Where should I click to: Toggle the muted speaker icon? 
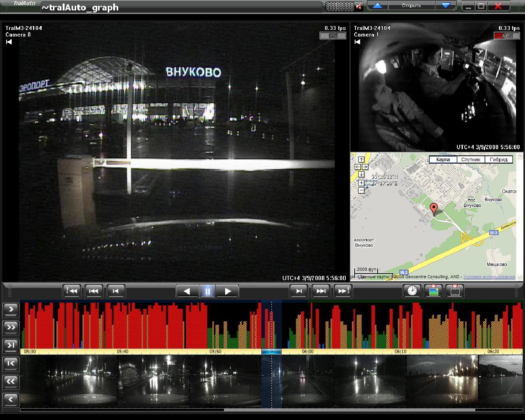(x=359, y=6)
